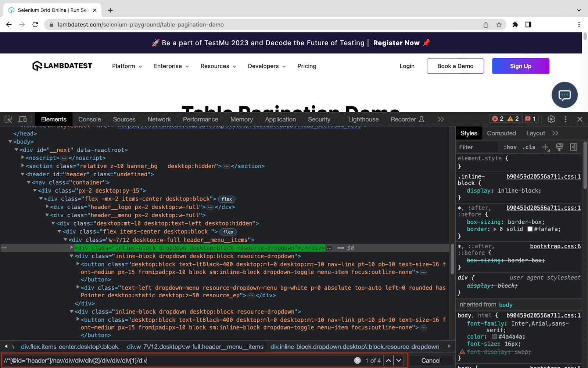
Task: Click the browser forward arrow
Action: point(22,25)
